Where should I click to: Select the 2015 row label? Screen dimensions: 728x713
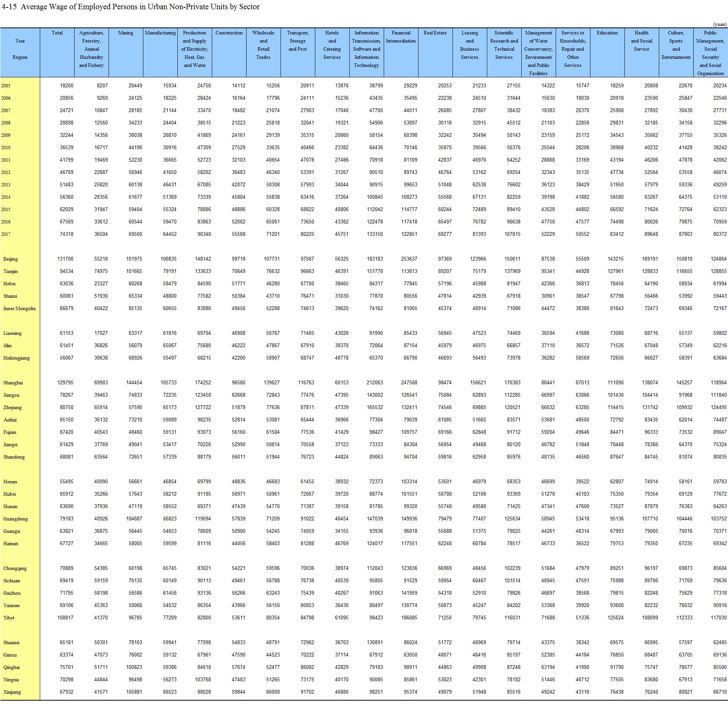point(6,210)
